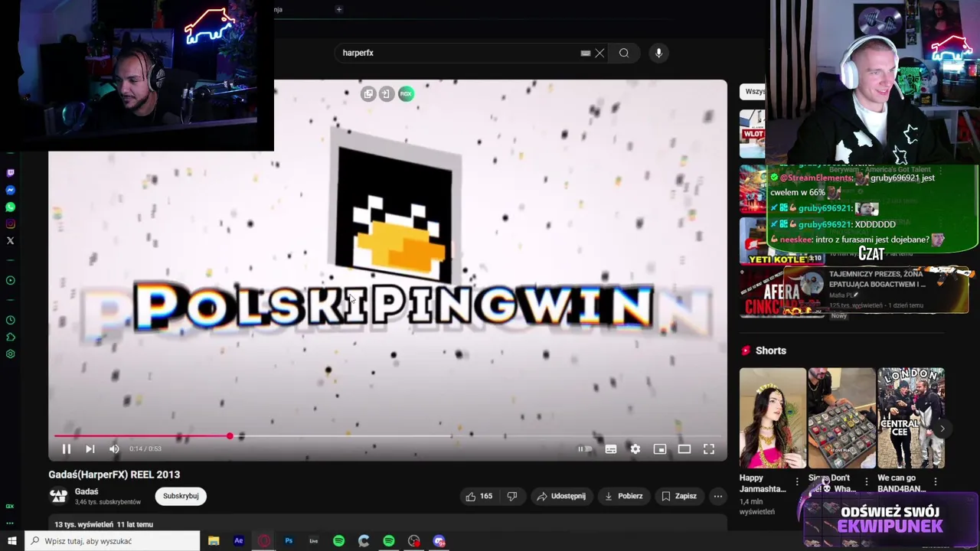Open Twitch in browser sidebar

pyautogui.click(x=10, y=173)
